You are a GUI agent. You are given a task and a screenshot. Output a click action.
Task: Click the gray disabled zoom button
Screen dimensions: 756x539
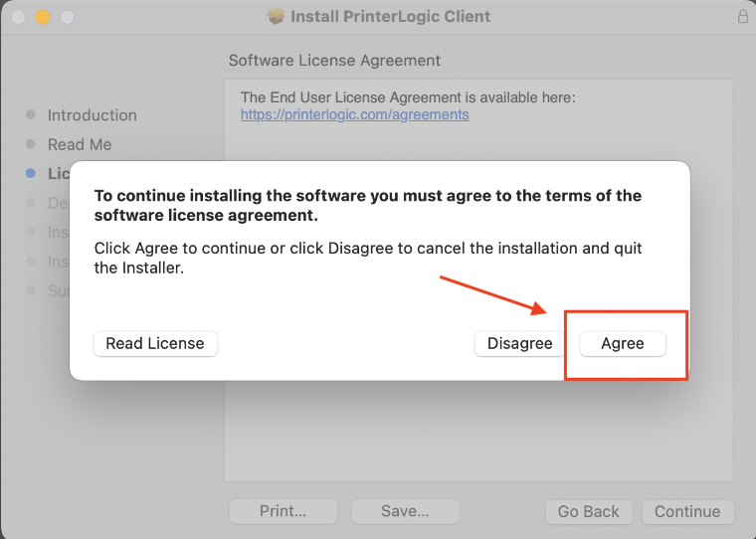point(68,17)
